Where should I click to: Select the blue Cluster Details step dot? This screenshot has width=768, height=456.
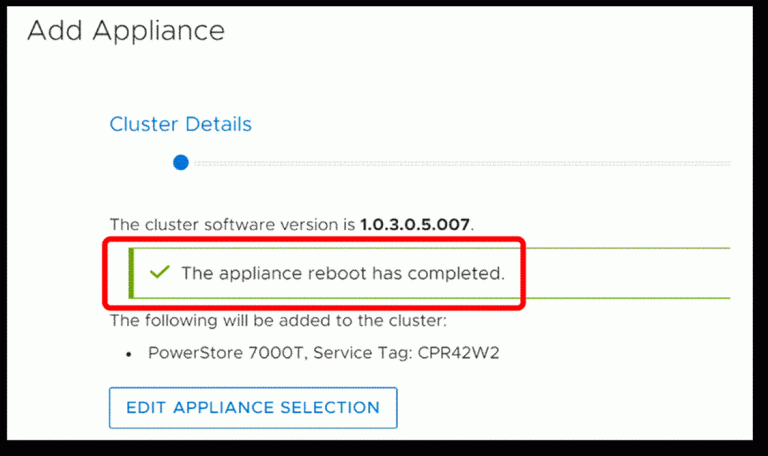(181, 162)
